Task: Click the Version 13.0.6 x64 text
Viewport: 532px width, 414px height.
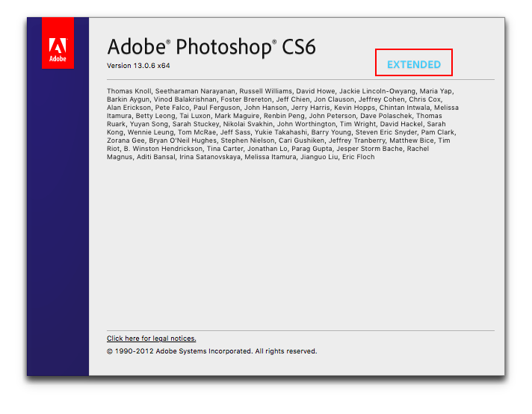Action: [140, 66]
